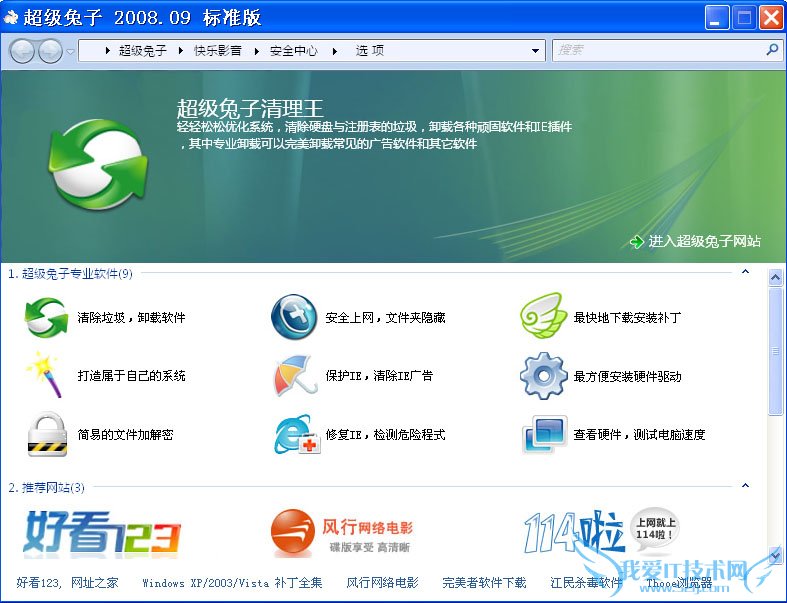Open the Windows XP/2003/Vista 补丁全集 link
Viewport: 787px width, 603px height.
point(232,582)
